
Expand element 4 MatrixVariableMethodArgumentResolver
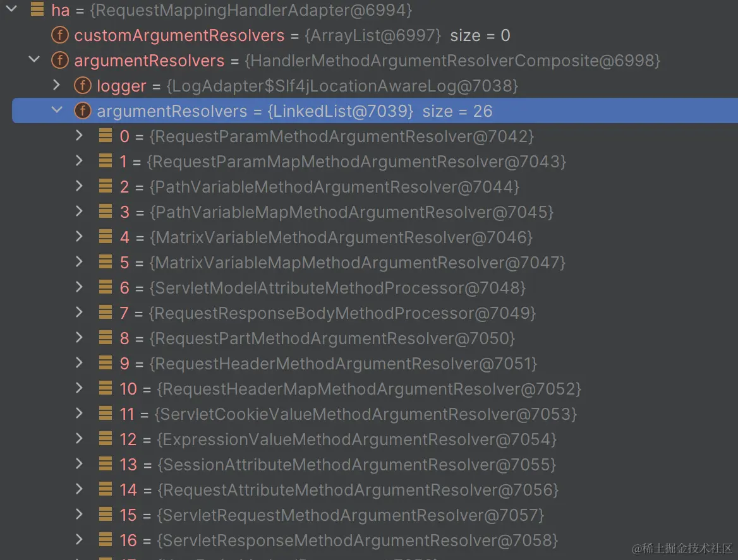point(79,237)
